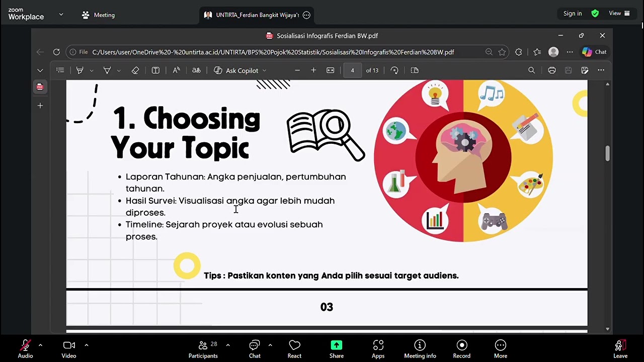The width and height of the screenshot is (644, 362).
Task: Add new sidebar item with plus
Action: point(40,106)
